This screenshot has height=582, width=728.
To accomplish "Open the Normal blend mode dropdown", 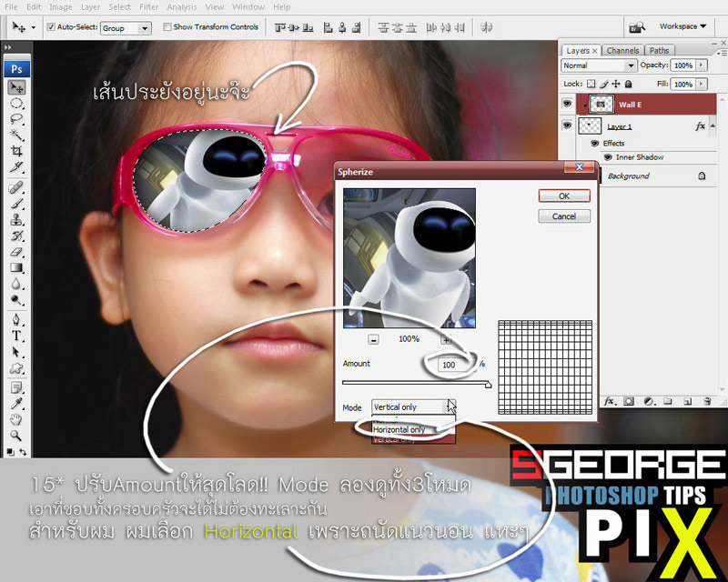I will tap(599, 65).
